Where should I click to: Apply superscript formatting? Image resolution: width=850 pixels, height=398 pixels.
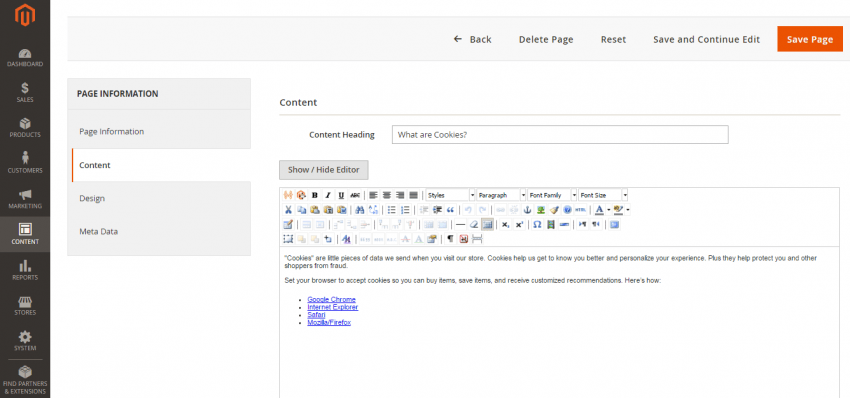[519, 224]
